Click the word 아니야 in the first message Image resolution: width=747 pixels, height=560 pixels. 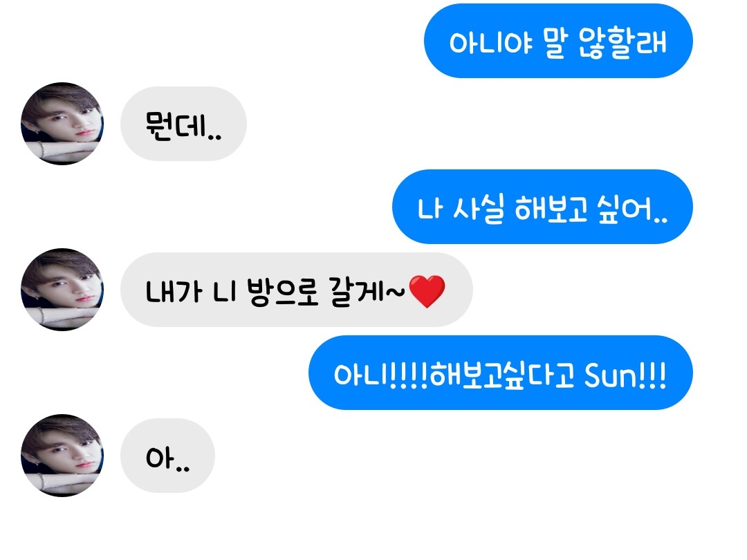(x=490, y=43)
